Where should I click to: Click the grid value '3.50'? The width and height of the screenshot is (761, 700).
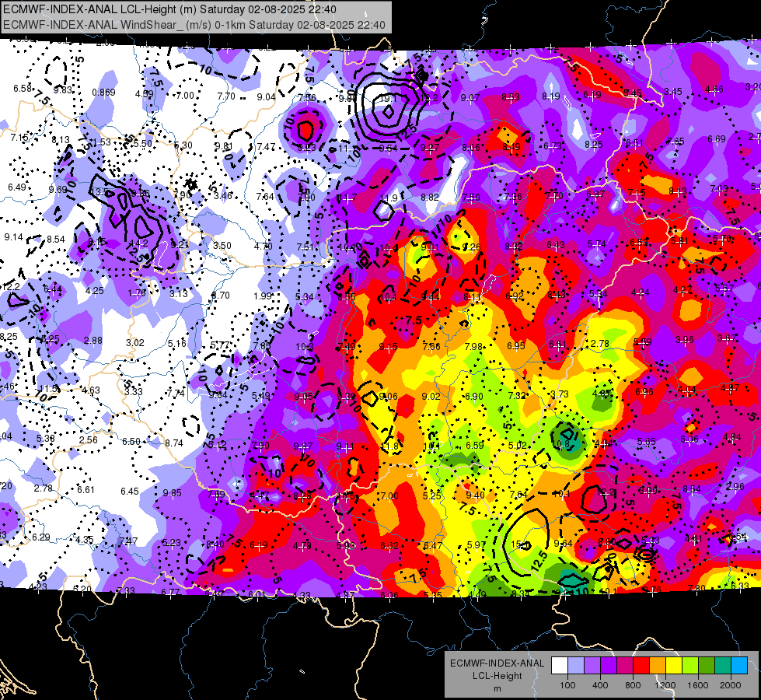click(222, 245)
